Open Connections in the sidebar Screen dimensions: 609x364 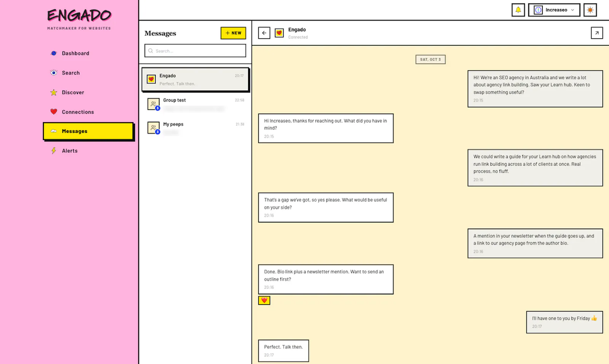tap(88, 112)
